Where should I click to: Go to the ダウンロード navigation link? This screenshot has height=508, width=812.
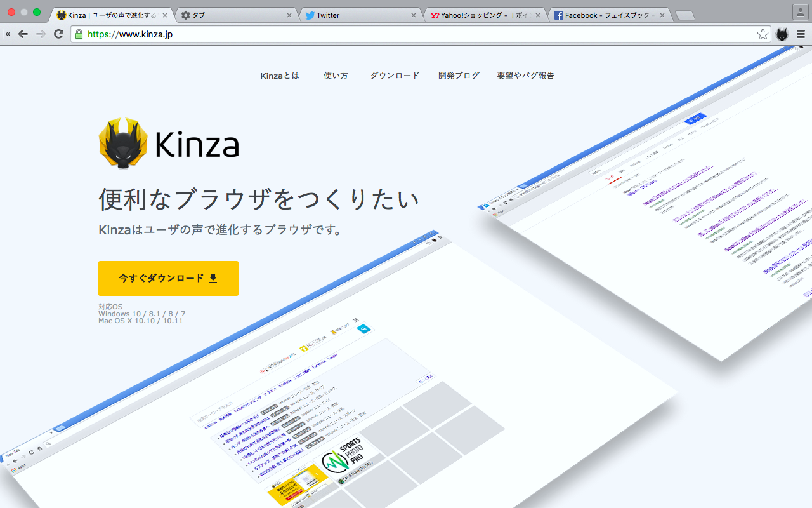tap(395, 76)
